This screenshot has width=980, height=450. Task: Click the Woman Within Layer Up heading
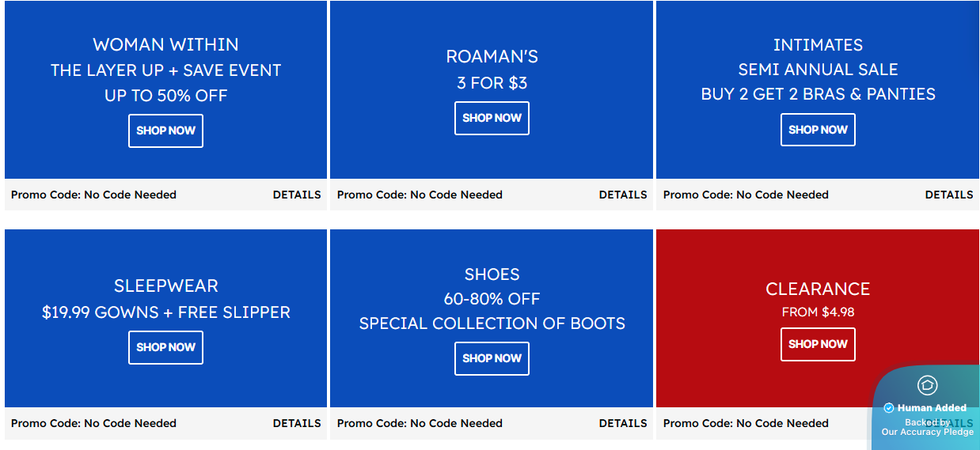[165, 45]
